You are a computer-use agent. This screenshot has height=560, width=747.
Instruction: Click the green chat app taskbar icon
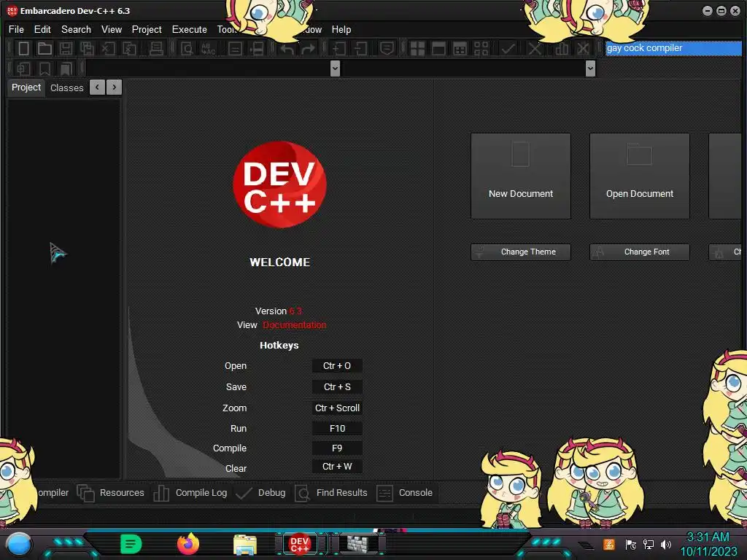131,544
